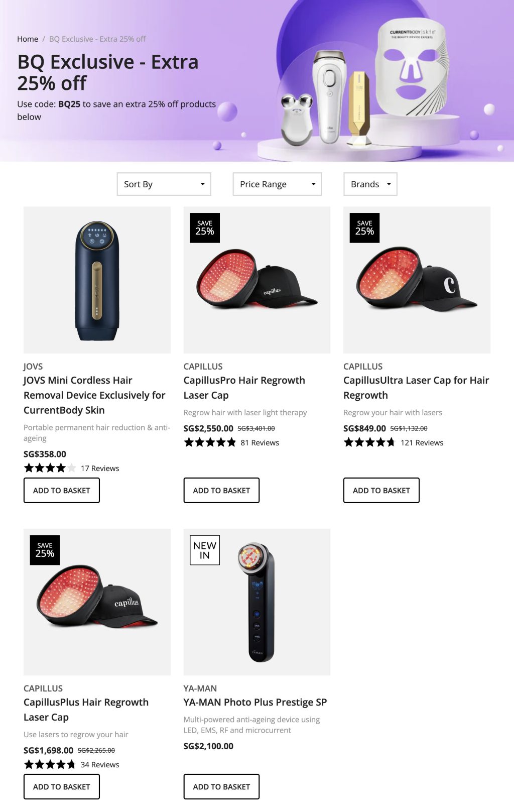Image resolution: width=514 pixels, height=812 pixels.
Task: Add YA-MAN Photo Plus Prestige to basket
Action: [221, 786]
